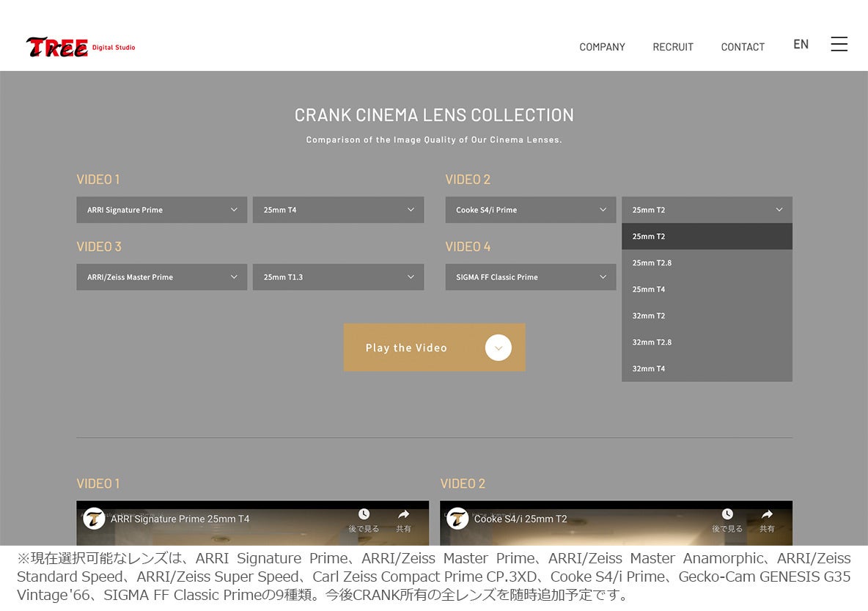Click the TREE Digital Studio logo
The width and height of the screenshot is (868, 611).
(x=80, y=47)
